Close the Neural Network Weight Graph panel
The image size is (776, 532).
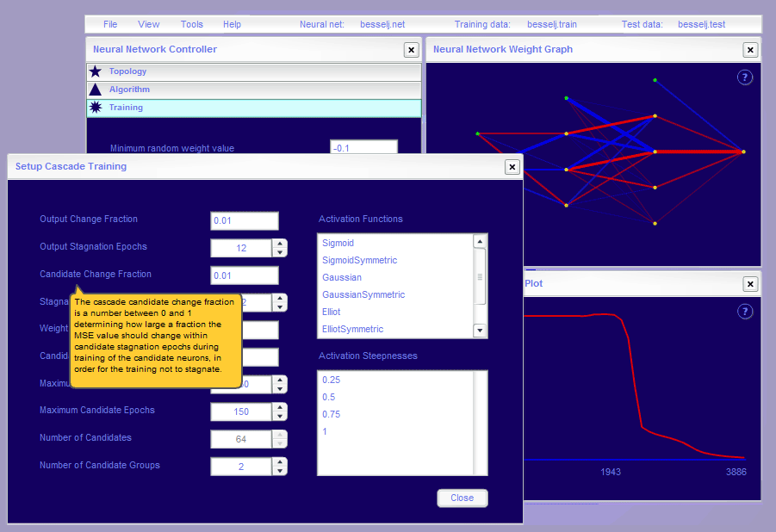click(750, 50)
